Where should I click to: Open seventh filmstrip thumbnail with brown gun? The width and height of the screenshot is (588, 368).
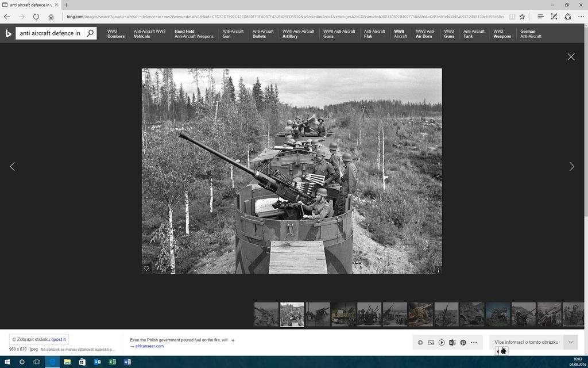[x=420, y=315]
